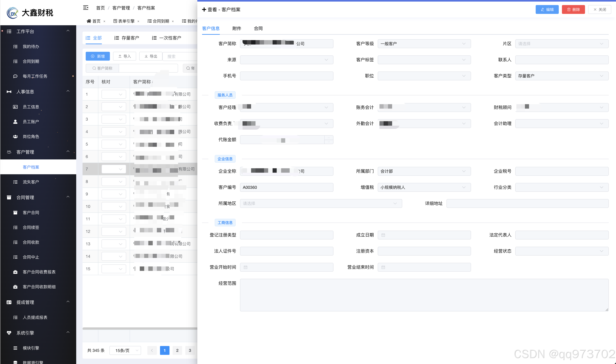Click the 员工账户 person icon
This screenshot has width=616, height=364.
[15, 122]
